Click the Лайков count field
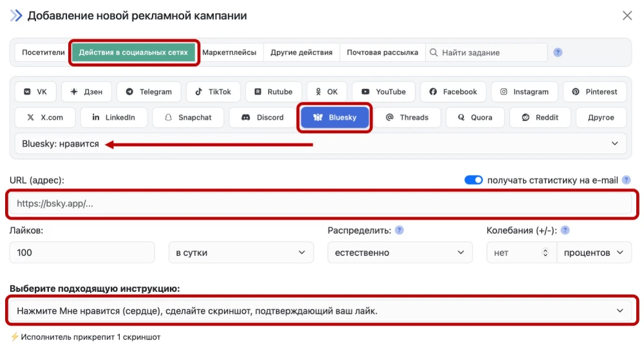Screen dimensions: 644x351 (x=82, y=252)
